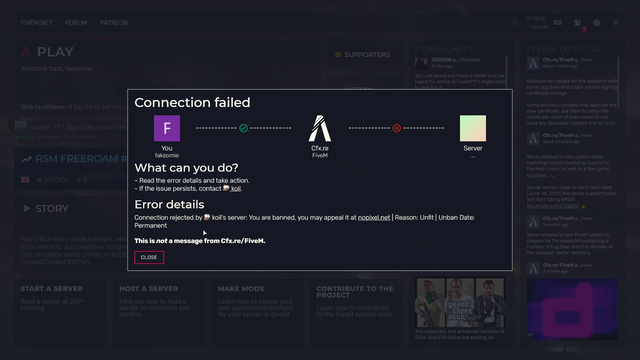Click JORDON's avatar in Community feed

click(421, 63)
